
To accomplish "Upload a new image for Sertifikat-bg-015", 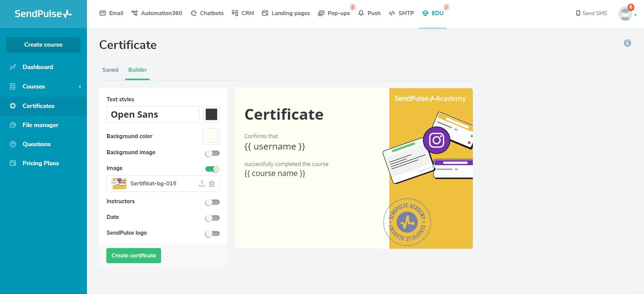I will tap(202, 183).
